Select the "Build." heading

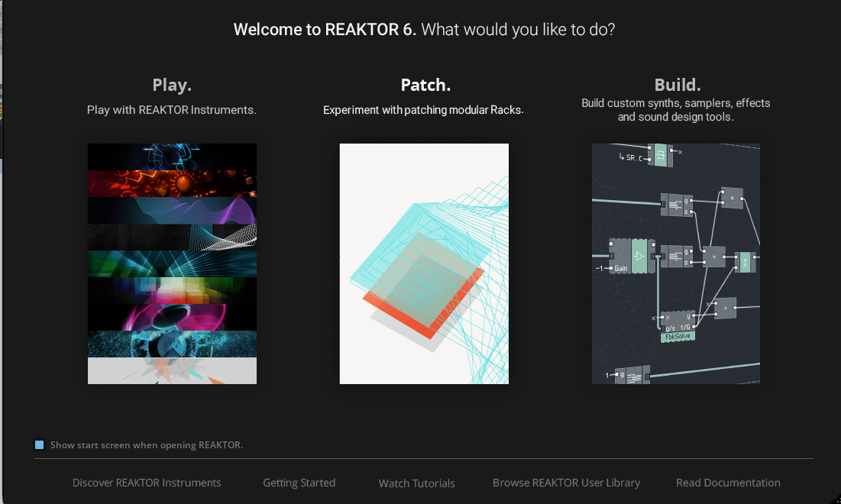pos(677,85)
